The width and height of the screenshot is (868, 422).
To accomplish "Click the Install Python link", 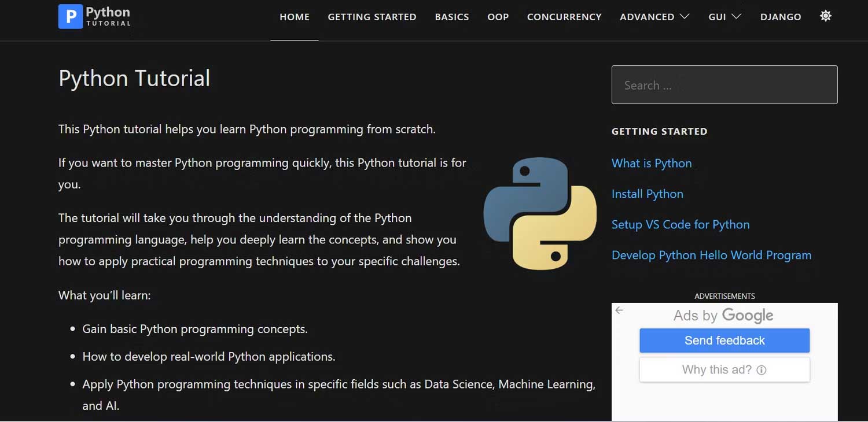I will point(647,194).
